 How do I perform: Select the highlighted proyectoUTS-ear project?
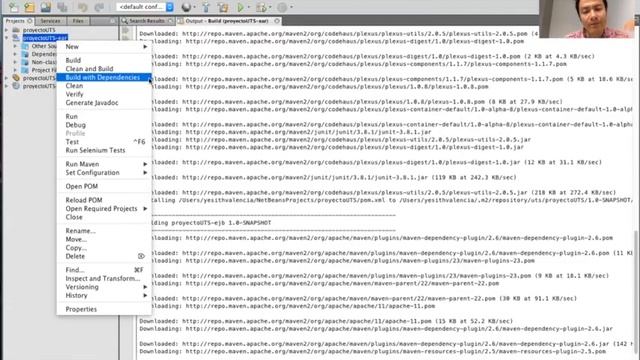pos(45,38)
